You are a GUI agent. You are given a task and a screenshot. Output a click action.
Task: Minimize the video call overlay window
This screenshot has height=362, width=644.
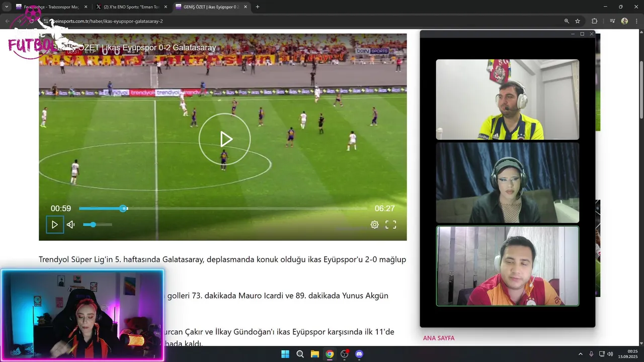click(x=573, y=34)
